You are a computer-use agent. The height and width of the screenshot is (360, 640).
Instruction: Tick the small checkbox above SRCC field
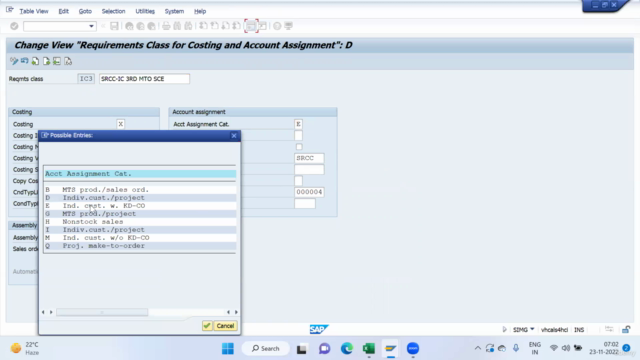click(299, 147)
